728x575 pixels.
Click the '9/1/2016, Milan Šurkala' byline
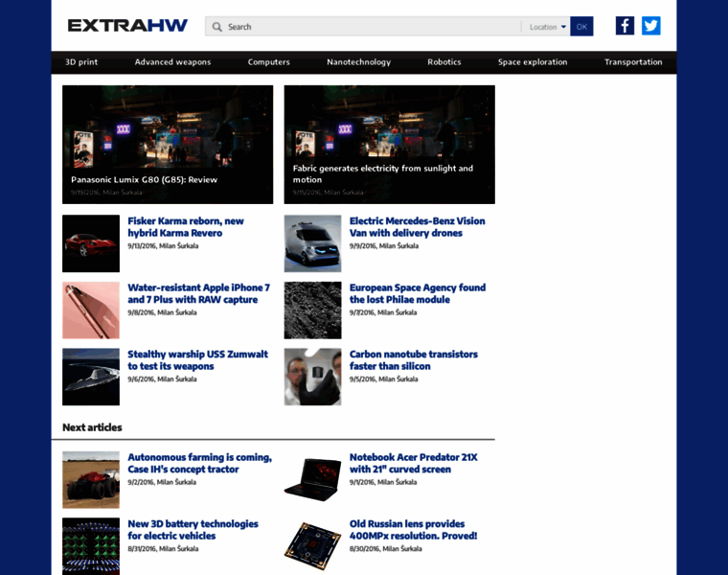(383, 482)
